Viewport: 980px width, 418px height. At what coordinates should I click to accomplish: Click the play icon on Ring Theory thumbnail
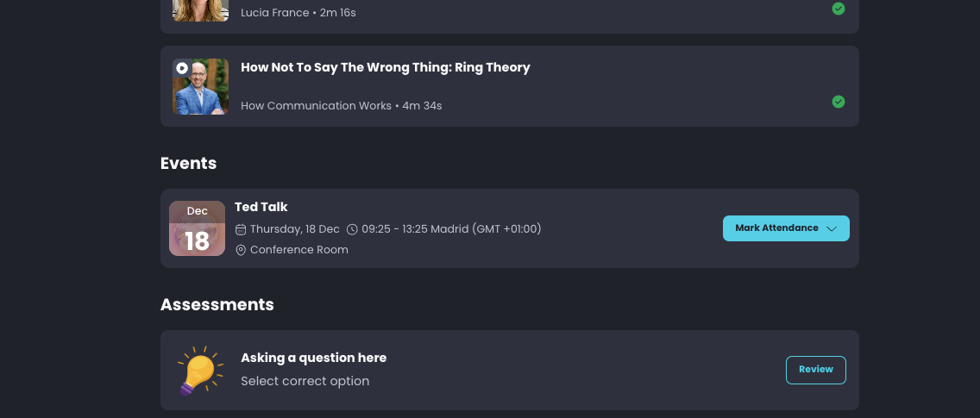182,68
